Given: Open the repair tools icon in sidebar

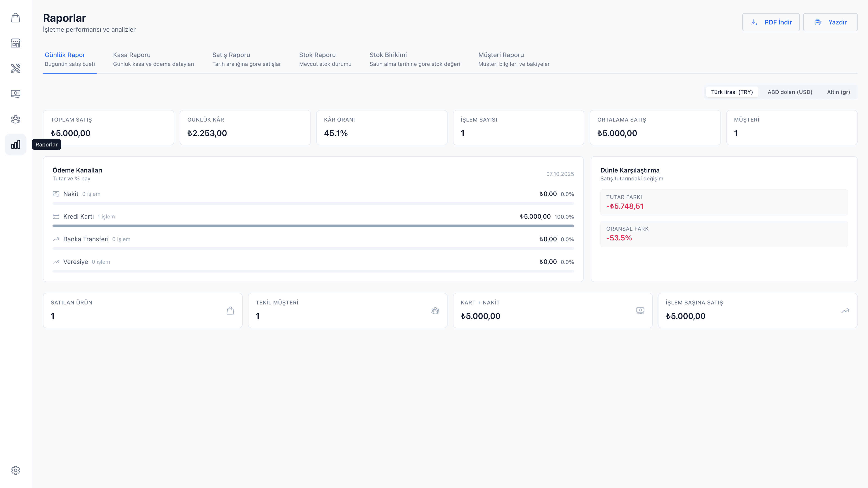Looking at the screenshot, I should (x=15, y=68).
